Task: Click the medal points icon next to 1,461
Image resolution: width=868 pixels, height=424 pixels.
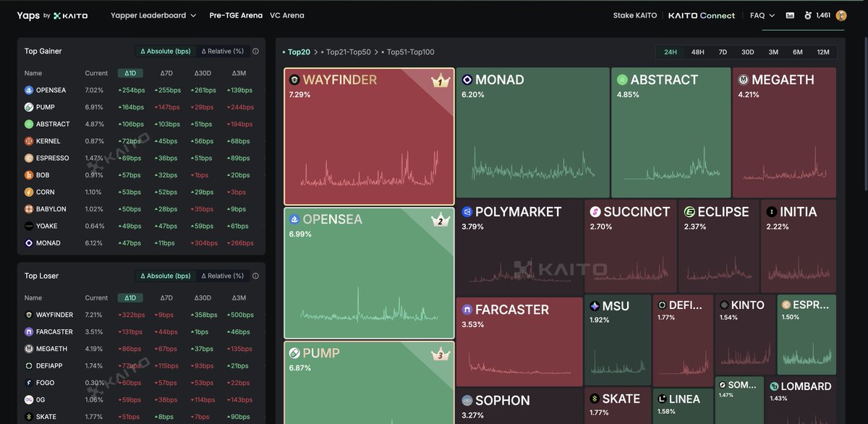Action: pyautogui.click(x=808, y=15)
